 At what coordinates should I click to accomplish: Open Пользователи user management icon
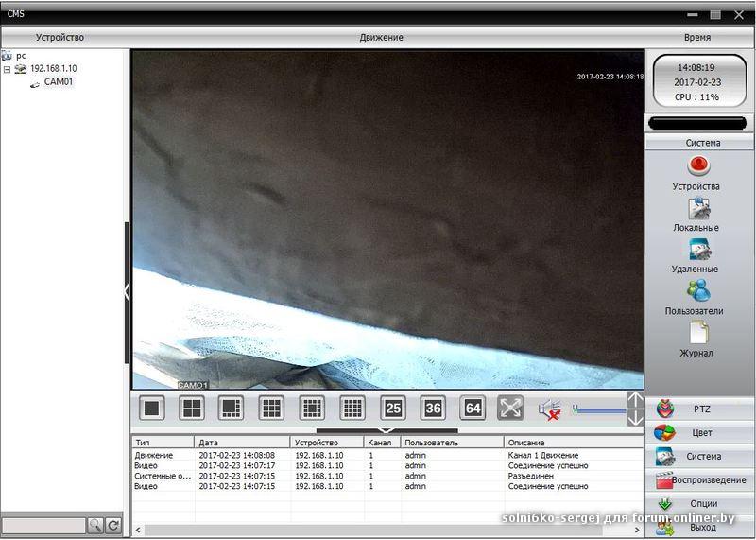[698, 290]
